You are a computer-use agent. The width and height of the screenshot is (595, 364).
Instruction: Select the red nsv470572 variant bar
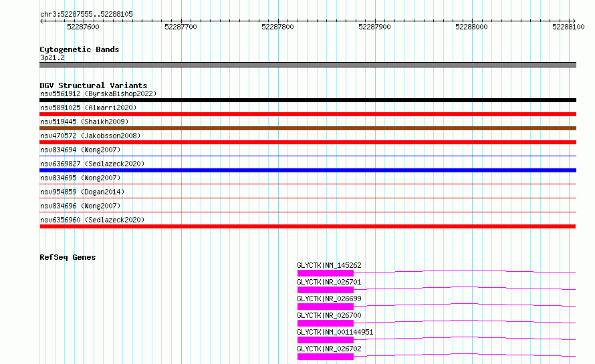308,142
